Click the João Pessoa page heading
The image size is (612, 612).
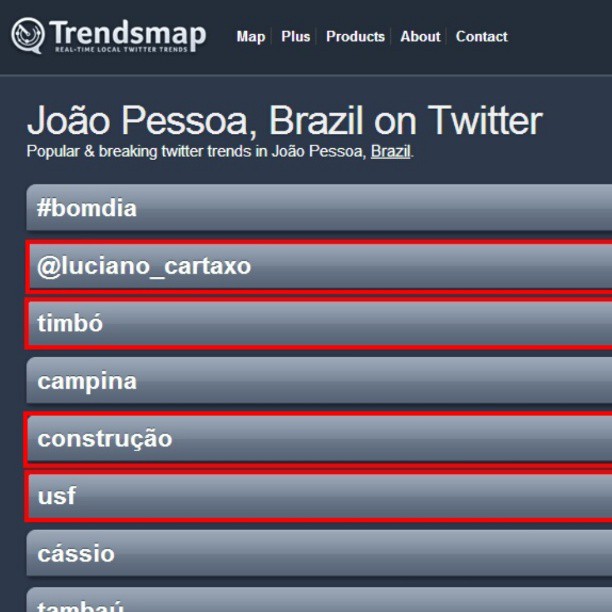[285, 120]
